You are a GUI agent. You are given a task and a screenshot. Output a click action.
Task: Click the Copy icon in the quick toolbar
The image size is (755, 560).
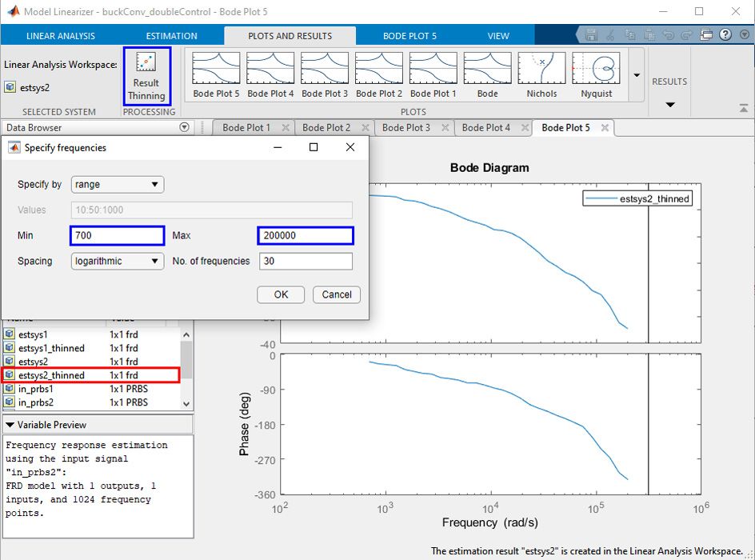pyautogui.click(x=630, y=34)
